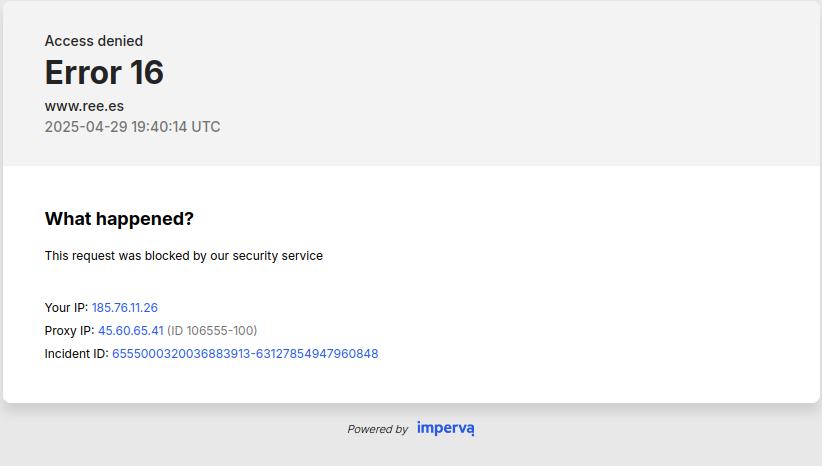Screen dimensions: 822x466
Task: Click the Access denied label
Action: pos(94,41)
